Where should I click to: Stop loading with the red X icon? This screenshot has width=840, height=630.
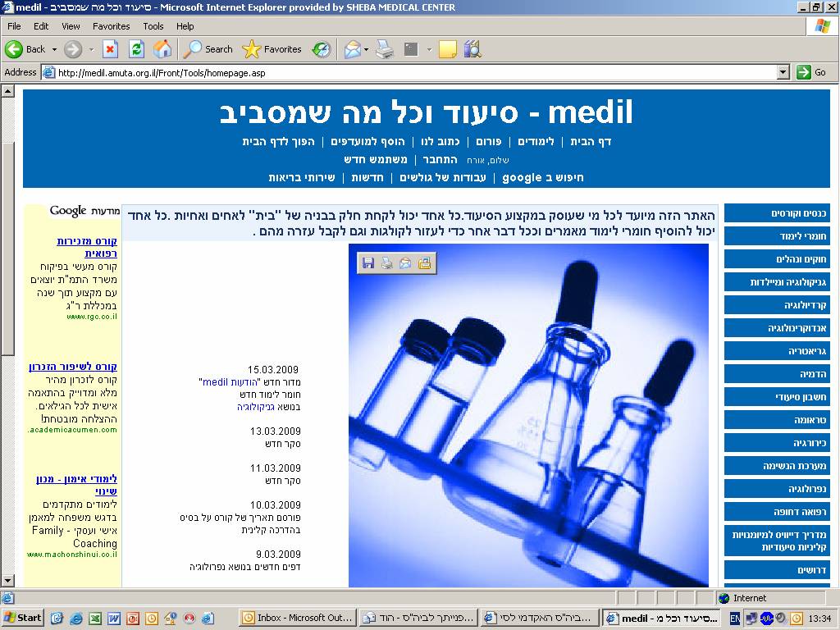[111, 49]
